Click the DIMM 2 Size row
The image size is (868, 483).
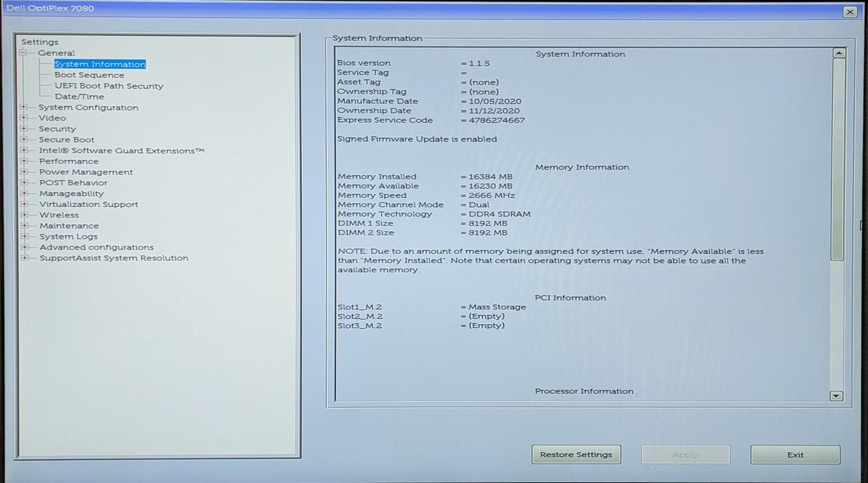pyautogui.click(x=422, y=233)
